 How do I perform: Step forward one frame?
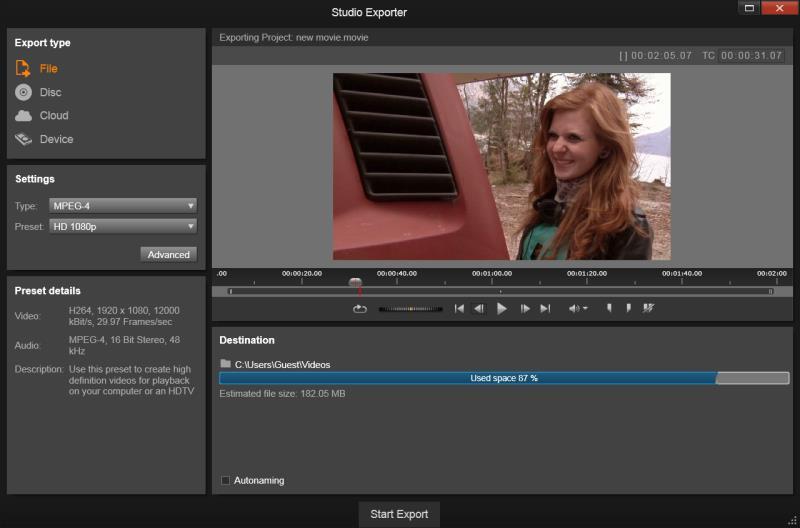tap(524, 309)
